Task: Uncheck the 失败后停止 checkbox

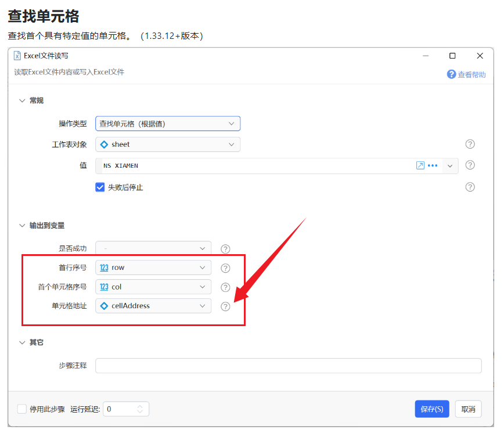Action: click(x=100, y=187)
